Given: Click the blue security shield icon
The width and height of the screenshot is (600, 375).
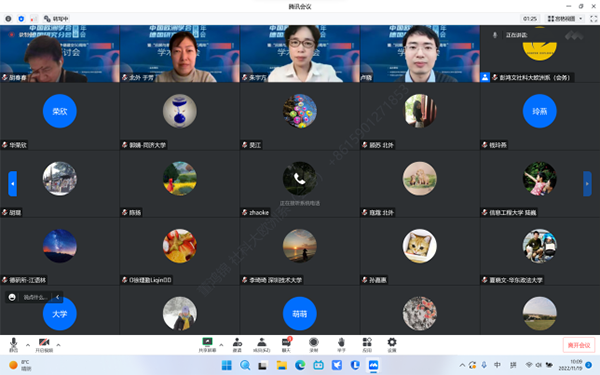Looking at the screenshot, I should (21, 18).
